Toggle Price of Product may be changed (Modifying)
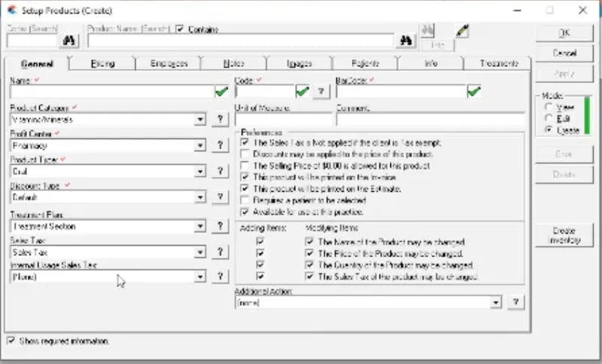The image size is (602, 364). pos(309,253)
